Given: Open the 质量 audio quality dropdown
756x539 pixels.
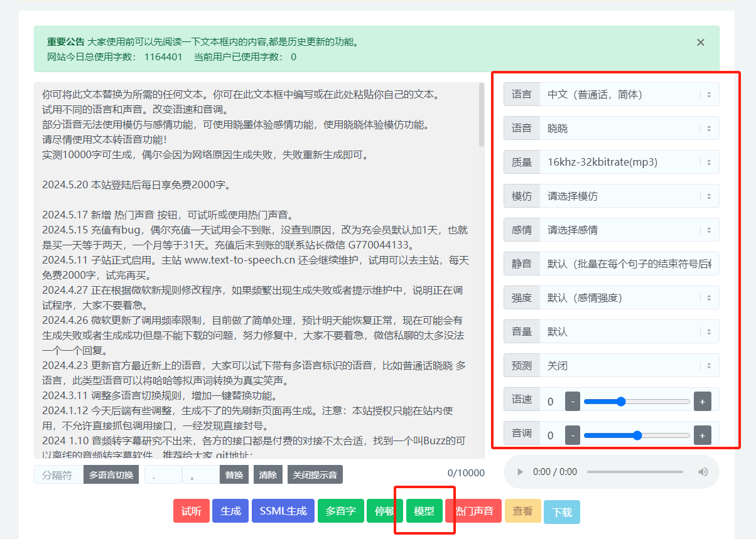Looking at the screenshot, I should [628, 163].
